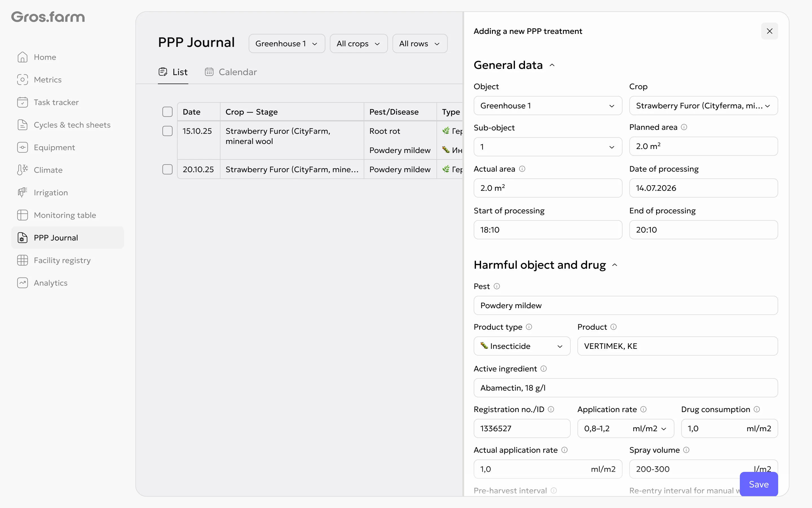Viewport: 812px width, 508px height.
Task: Click the Gros.farm logo
Action: coord(48,17)
